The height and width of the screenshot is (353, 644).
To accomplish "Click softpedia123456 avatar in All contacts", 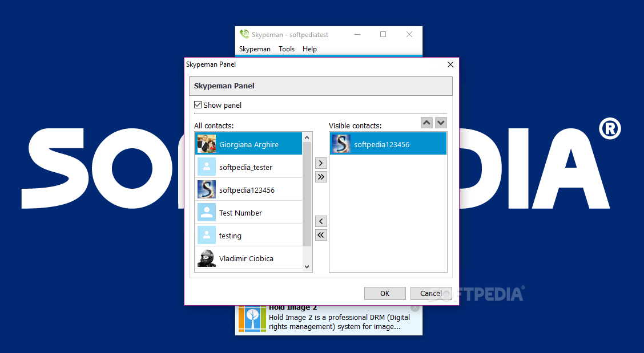I will pyautogui.click(x=207, y=190).
